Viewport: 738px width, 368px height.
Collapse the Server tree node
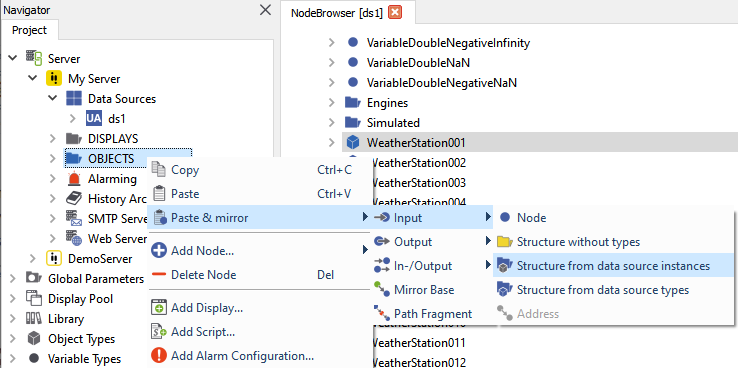[x=13, y=58]
